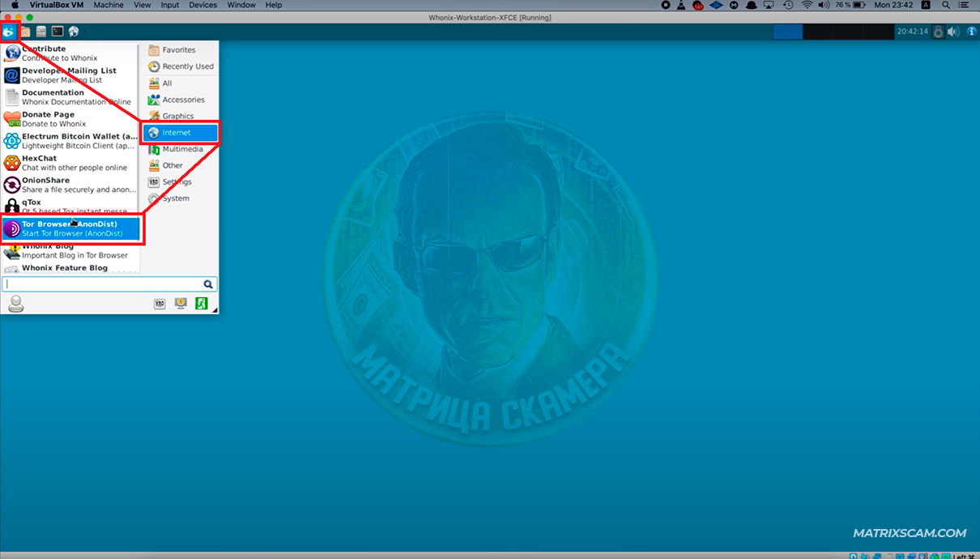Select the highlighted active workspace in the switcher

[x=787, y=32]
